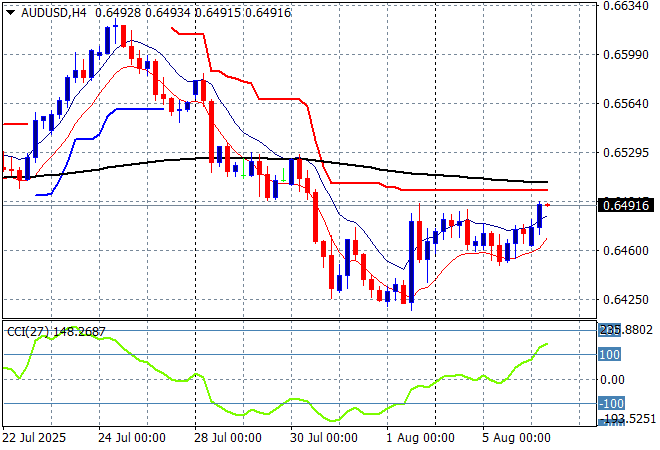Screen dimensions: 660x450
Task: Click the 22 Jul 2025 date label
Action: pyautogui.click(x=34, y=438)
